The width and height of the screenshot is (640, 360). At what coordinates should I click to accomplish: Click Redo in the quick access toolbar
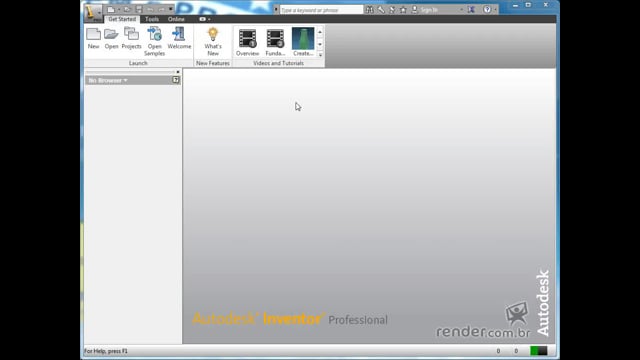[x=162, y=9]
